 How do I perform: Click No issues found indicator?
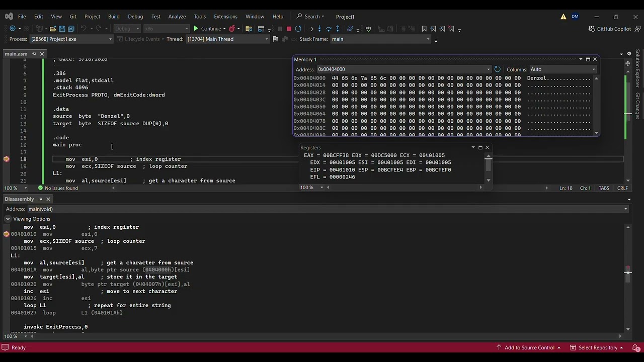tap(58, 188)
